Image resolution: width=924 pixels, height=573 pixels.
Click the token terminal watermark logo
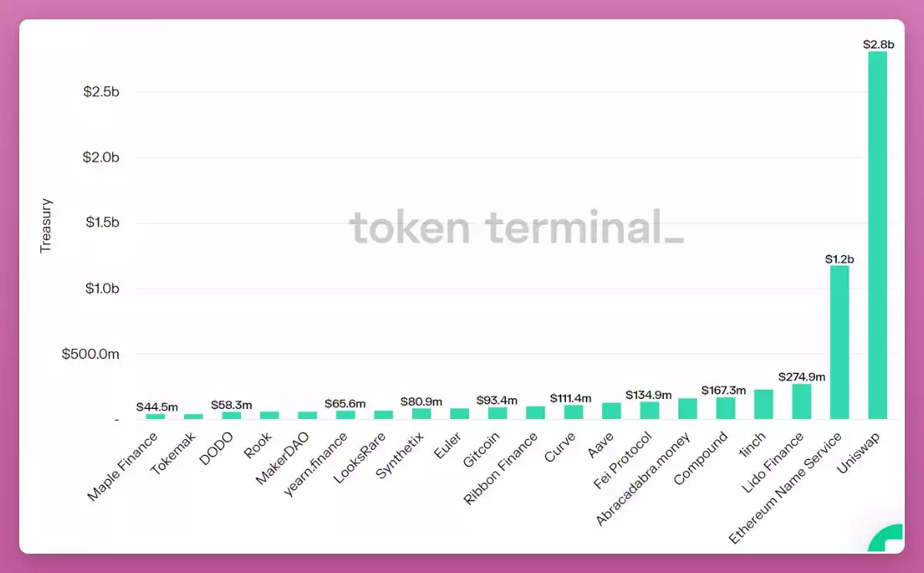tap(516, 227)
